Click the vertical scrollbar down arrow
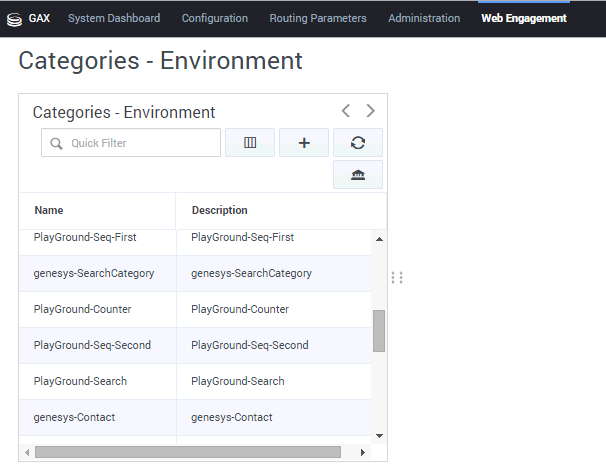The height and width of the screenshot is (471, 606). coord(380,436)
